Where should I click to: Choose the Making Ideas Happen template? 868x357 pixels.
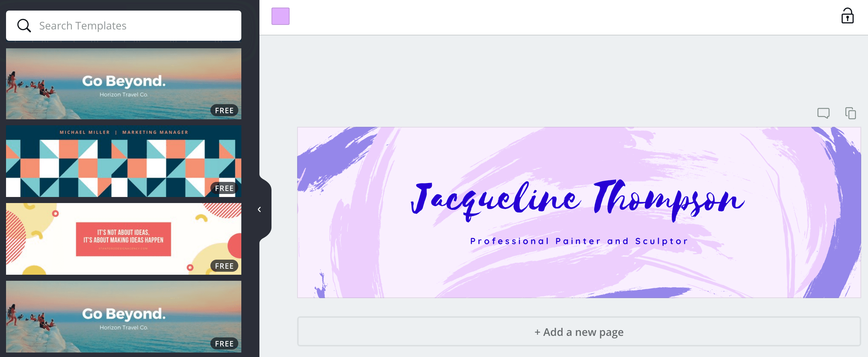tap(124, 239)
